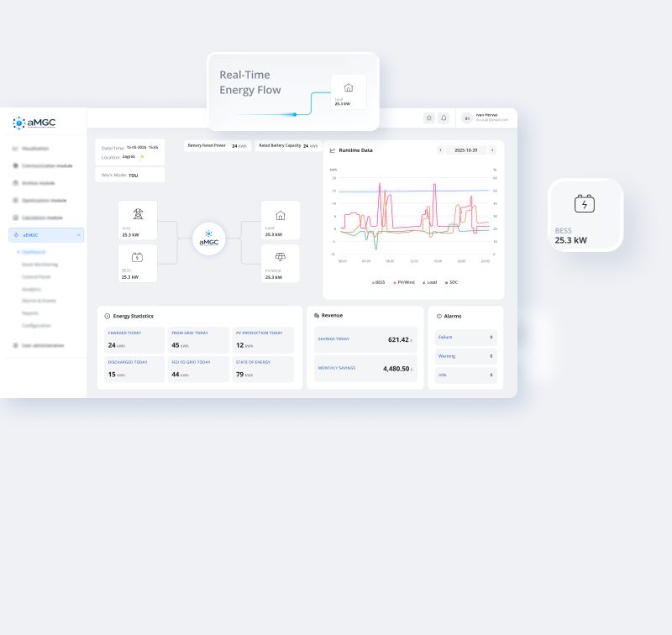The height and width of the screenshot is (635, 672).
Task: Open the Archive module menu item
Action: [x=34, y=183]
